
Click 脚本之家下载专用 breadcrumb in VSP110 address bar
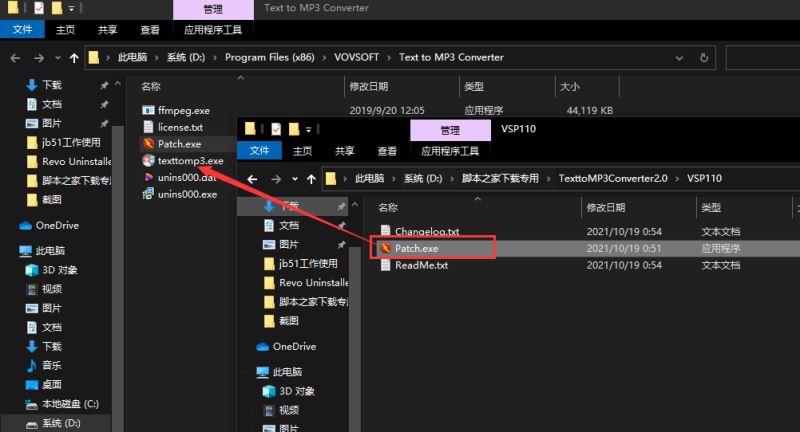point(500,179)
